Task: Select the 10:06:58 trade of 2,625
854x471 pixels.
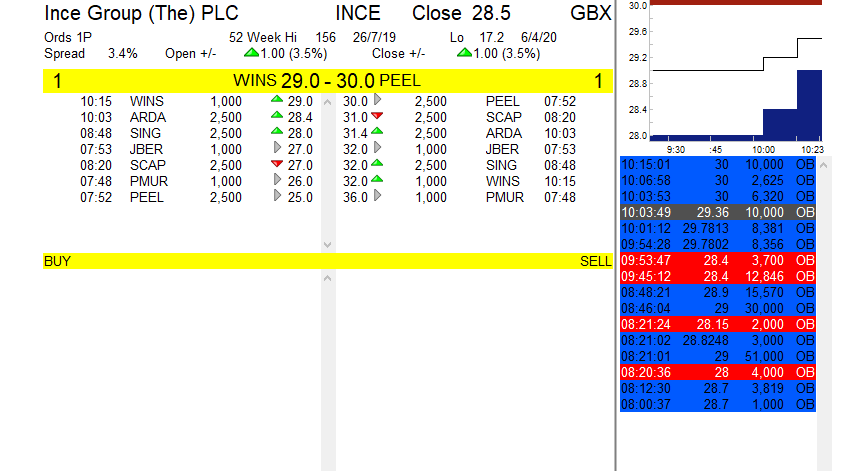Action: [x=718, y=180]
